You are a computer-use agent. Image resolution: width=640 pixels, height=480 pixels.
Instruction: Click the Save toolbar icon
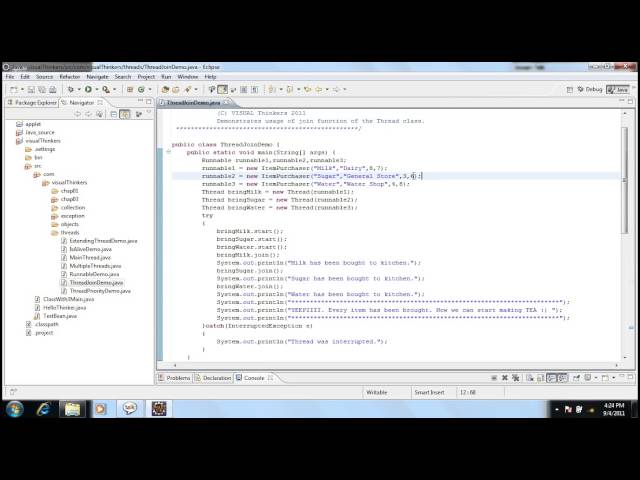(31, 89)
